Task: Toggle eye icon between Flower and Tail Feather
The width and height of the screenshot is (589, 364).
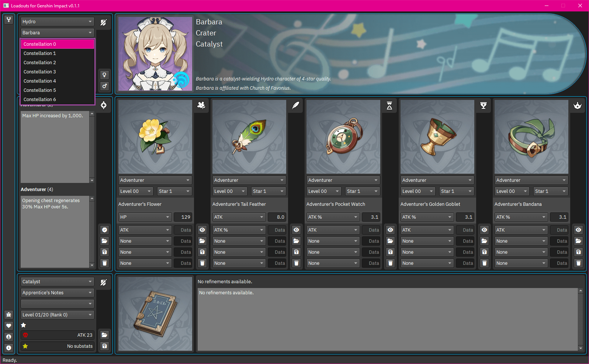Action: tap(202, 230)
